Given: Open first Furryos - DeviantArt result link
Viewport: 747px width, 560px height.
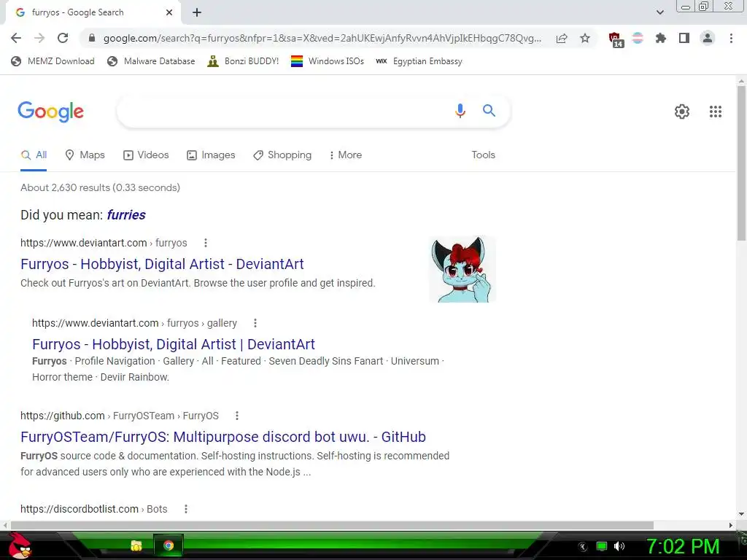Looking at the screenshot, I should pyautogui.click(x=162, y=264).
